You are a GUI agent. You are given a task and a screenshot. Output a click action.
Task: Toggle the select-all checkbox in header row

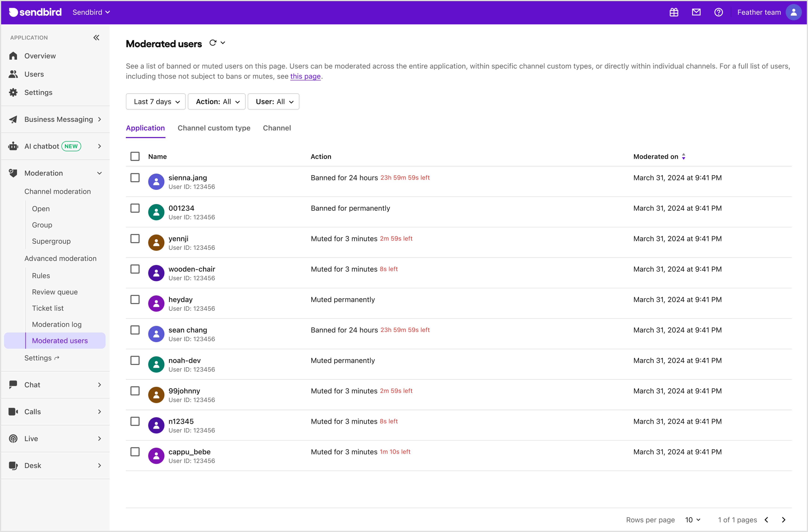tap(135, 156)
